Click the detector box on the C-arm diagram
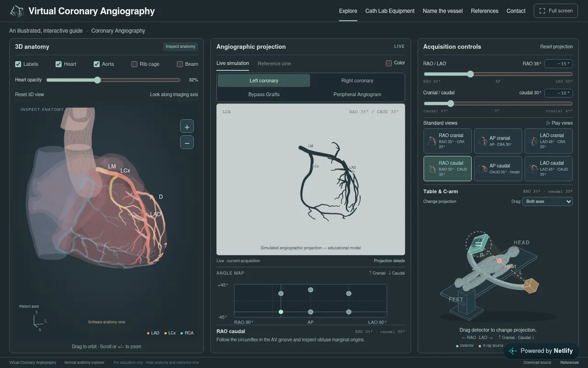588x368 pixels. click(x=478, y=244)
